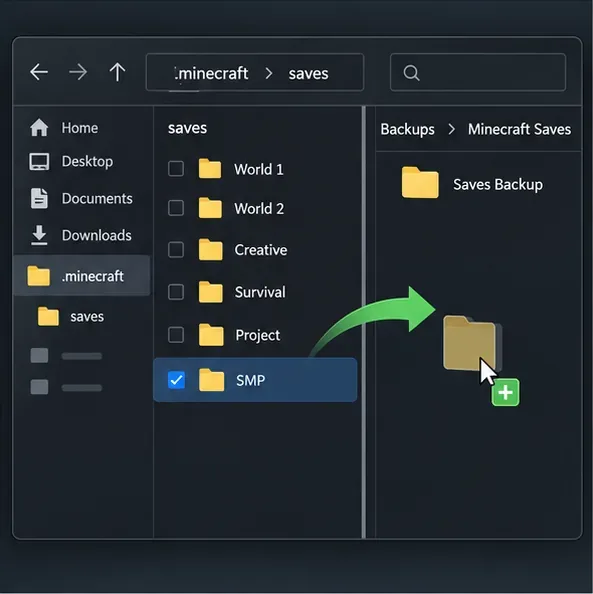This screenshot has height=594, width=593.
Task: Open Home in the sidebar
Action: [81, 128]
